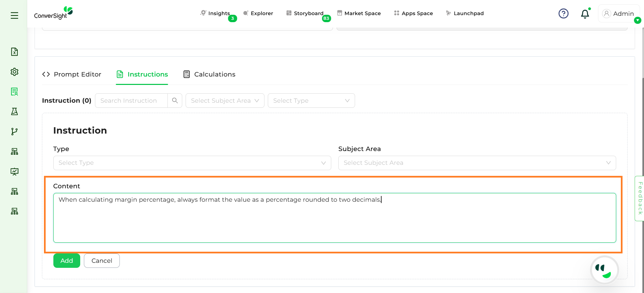Expand the Select Type filter dropdown

(x=311, y=101)
